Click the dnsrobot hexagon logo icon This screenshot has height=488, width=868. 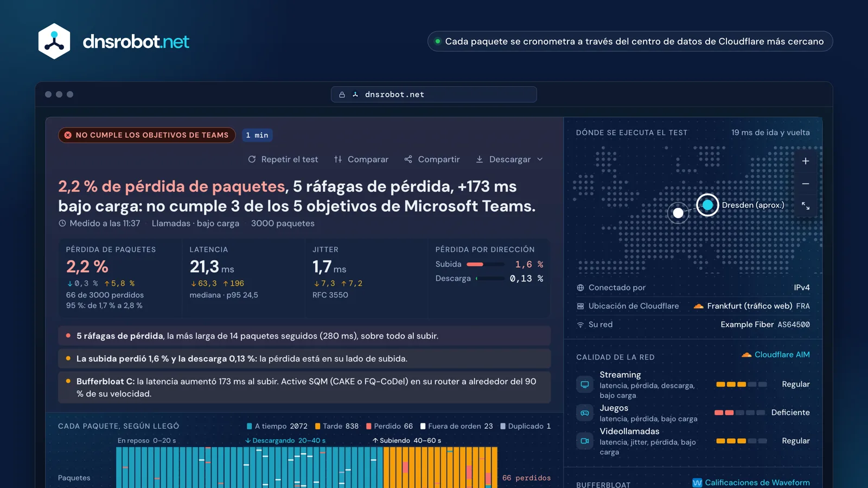[54, 41]
